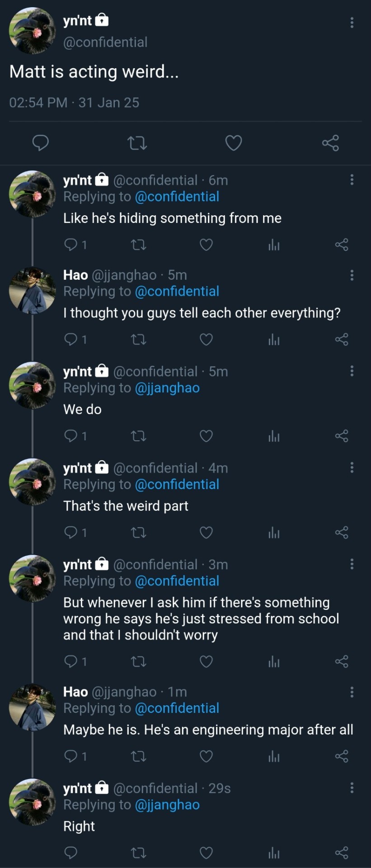371x868 pixels.
Task: Open three-dot menu on the 'Right' reply
Action: [352, 789]
